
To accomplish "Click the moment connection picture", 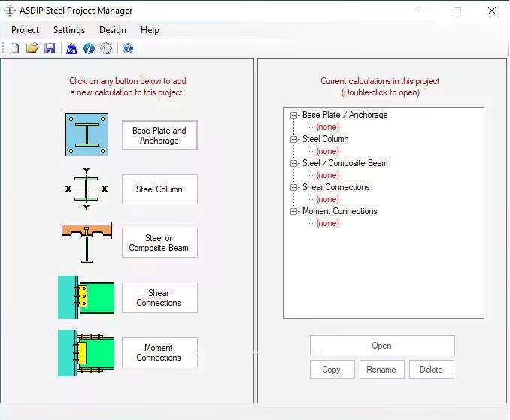I will click(x=87, y=353).
